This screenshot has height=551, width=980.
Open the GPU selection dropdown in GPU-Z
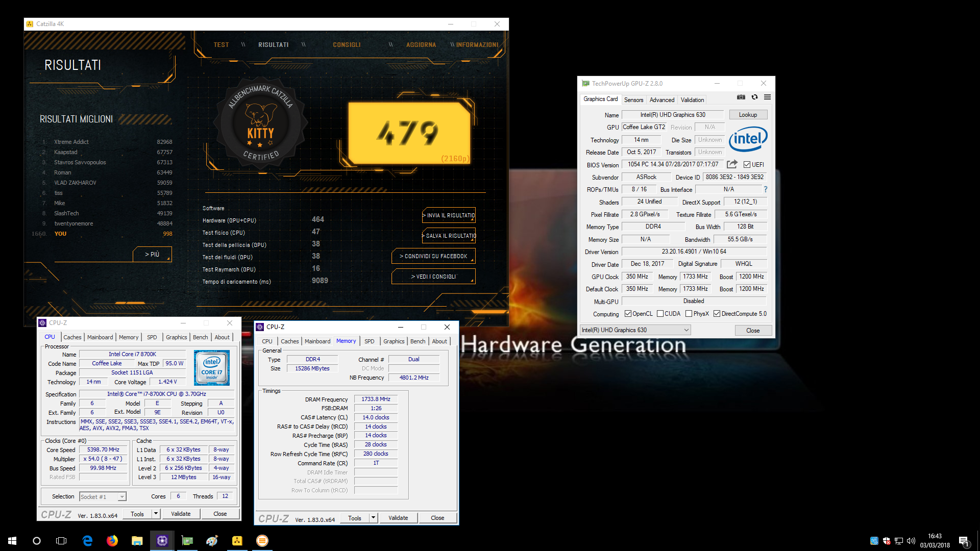[x=635, y=330]
